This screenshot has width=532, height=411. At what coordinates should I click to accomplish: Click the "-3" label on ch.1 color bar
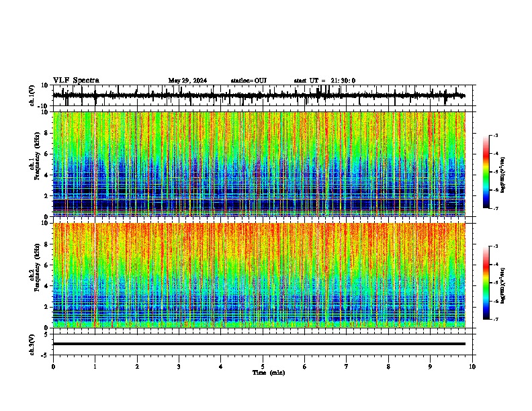pos(495,135)
